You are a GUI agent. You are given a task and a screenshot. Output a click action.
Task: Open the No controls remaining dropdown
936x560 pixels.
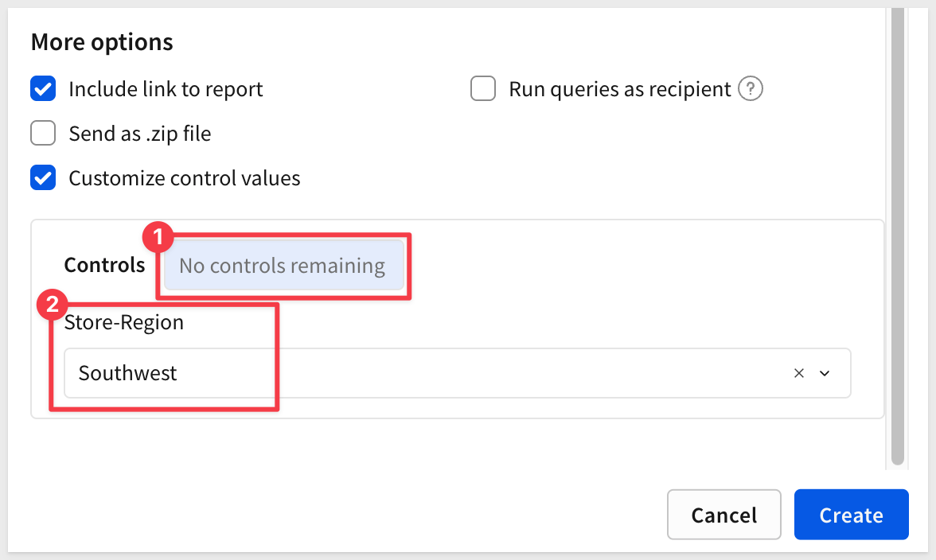point(283,266)
